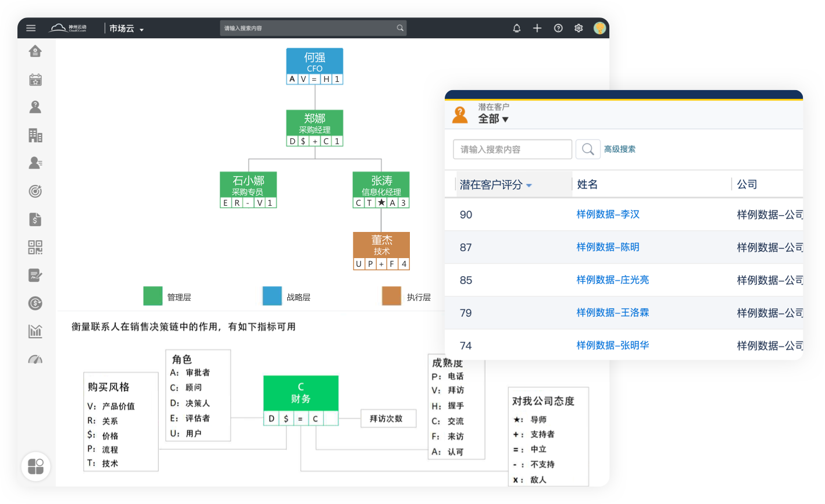Open the help question mark icon
Image resolution: width=825 pixels, height=504 pixels.
pos(558,28)
